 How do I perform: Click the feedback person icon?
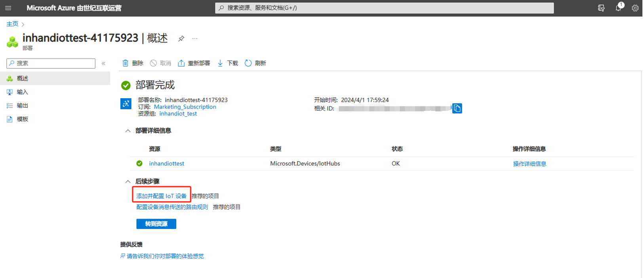123,256
